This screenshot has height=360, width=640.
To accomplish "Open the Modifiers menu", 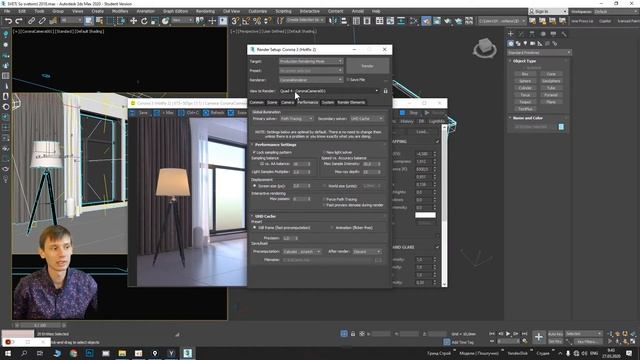I will point(120,11).
